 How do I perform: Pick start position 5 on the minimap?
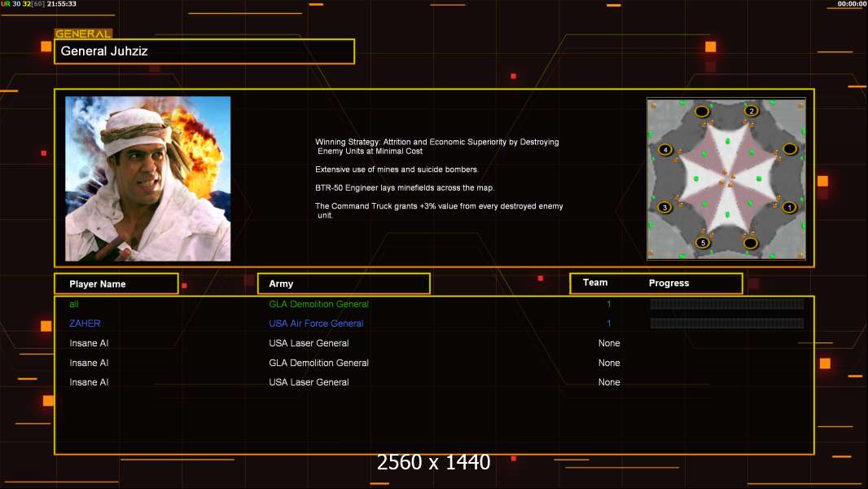coord(704,243)
